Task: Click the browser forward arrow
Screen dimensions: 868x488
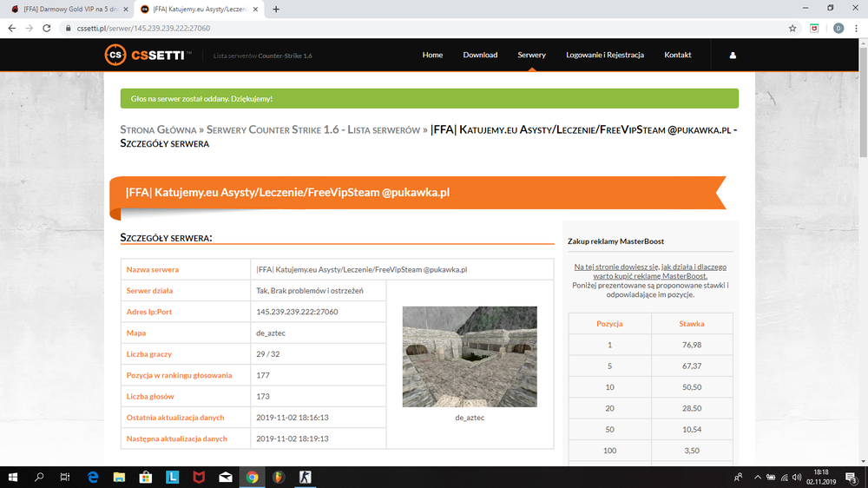Action: pos(29,29)
